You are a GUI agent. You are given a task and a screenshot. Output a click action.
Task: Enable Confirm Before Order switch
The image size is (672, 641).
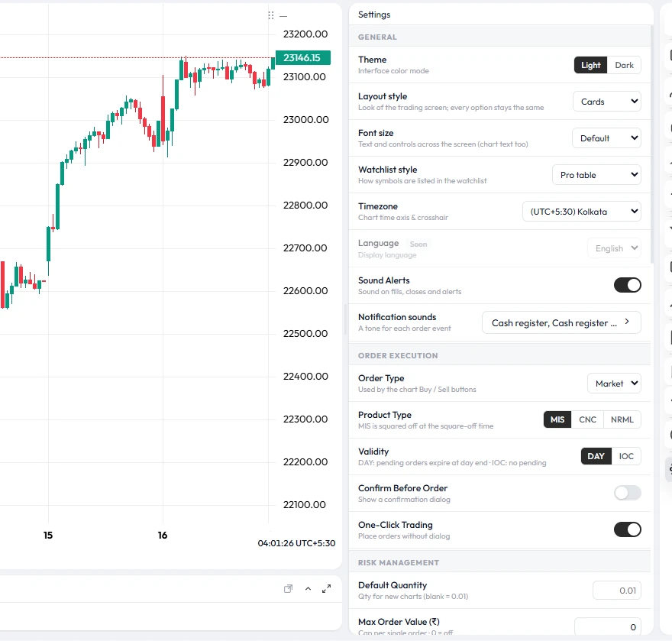pos(628,493)
